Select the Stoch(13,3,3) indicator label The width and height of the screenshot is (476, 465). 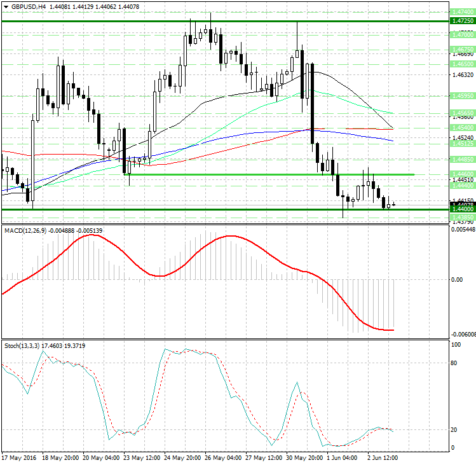(x=22, y=346)
